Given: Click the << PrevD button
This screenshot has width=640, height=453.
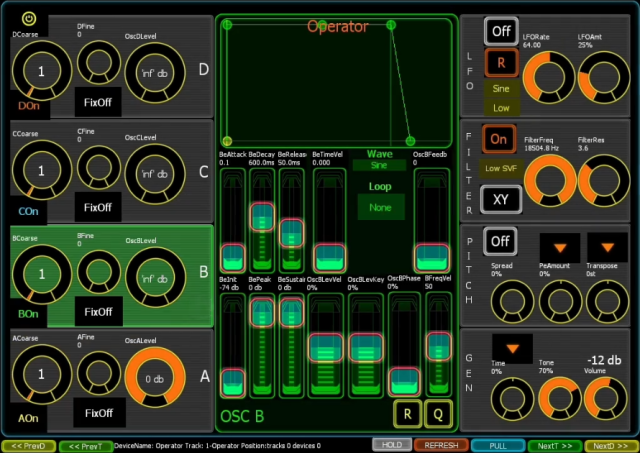Looking at the screenshot, I should (29, 446).
